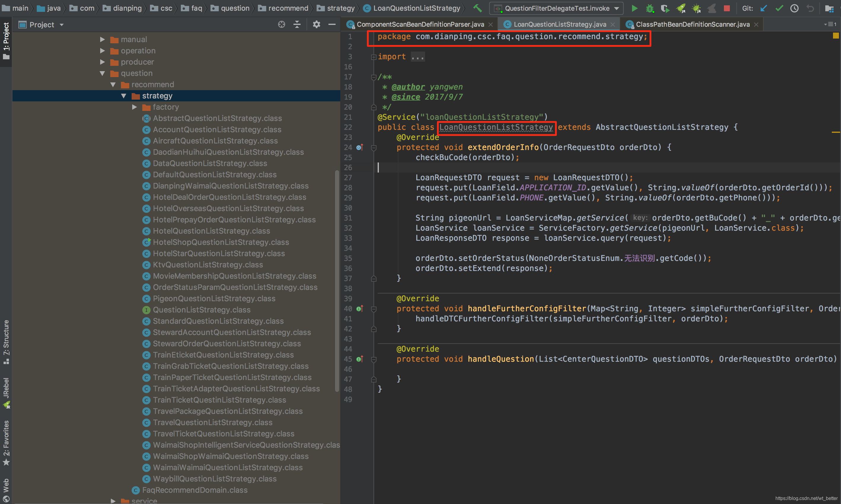
Task: Select PigeonQuestionListStrategy.class file
Action: (214, 299)
